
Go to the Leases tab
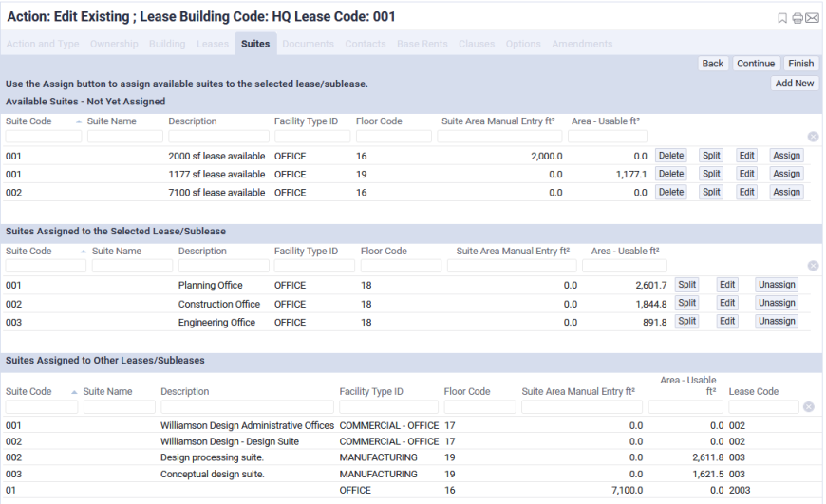[x=213, y=44]
